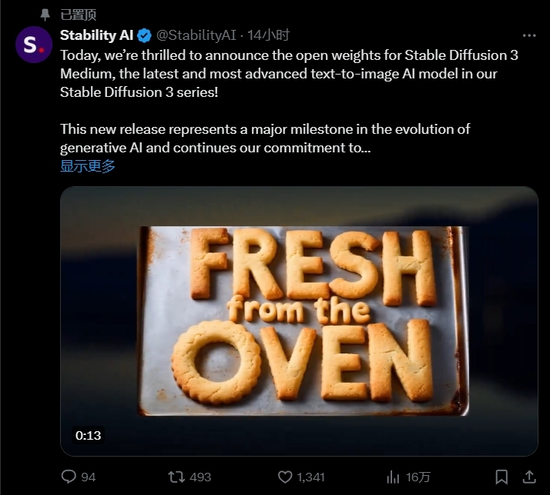Click the share upload icon
Screen dimensions: 550x495
click(x=529, y=477)
